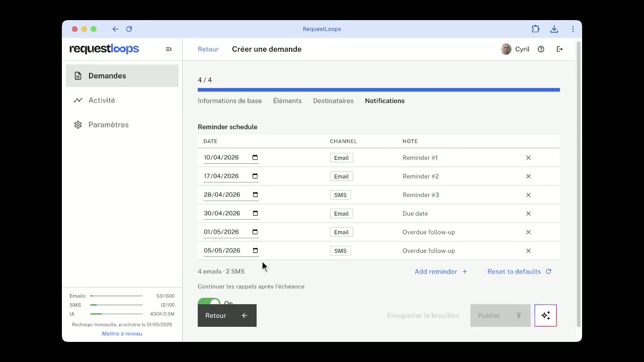Viewport: 644px width, 362px height.
Task: Open calendar picker for 10/04/2026 date
Action: point(255,157)
